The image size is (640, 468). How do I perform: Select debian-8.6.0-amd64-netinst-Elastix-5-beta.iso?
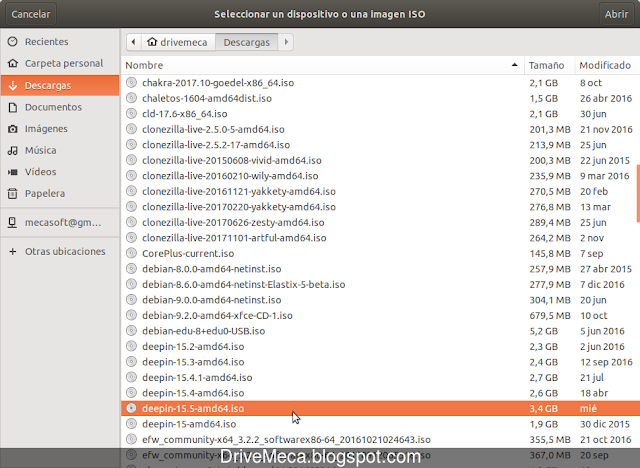pos(380,284)
